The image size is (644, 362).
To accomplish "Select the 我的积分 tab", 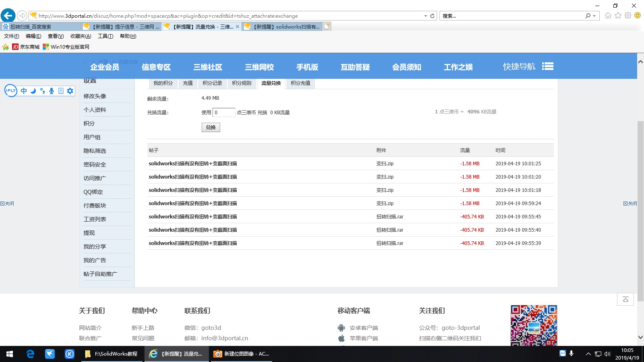I will point(163,83).
